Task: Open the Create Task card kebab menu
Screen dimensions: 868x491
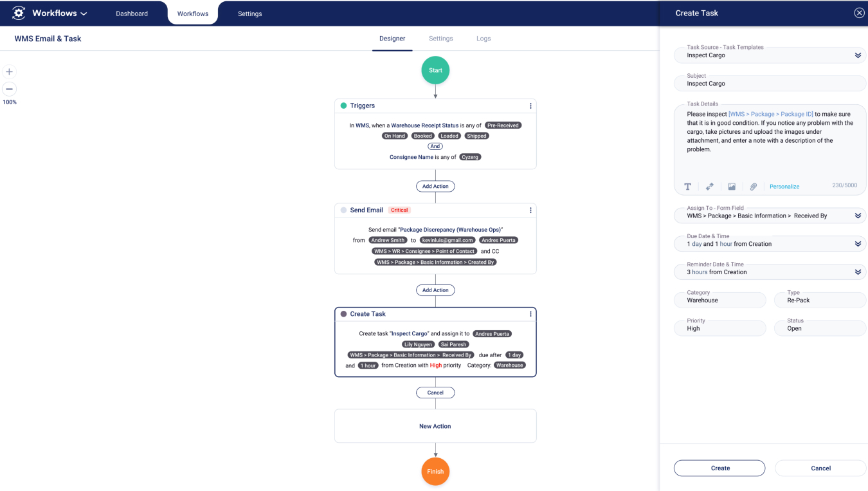Action: (x=530, y=314)
